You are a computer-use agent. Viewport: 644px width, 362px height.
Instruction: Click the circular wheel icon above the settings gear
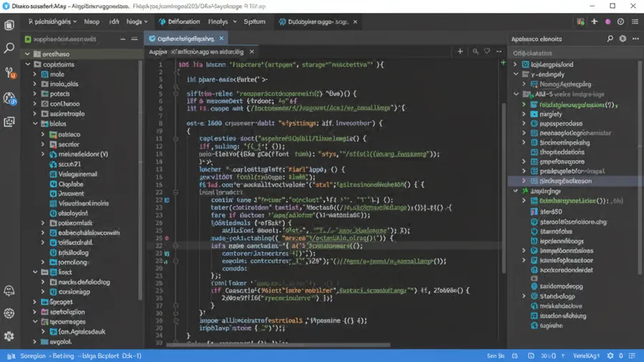pyautogui.click(x=9, y=313)
